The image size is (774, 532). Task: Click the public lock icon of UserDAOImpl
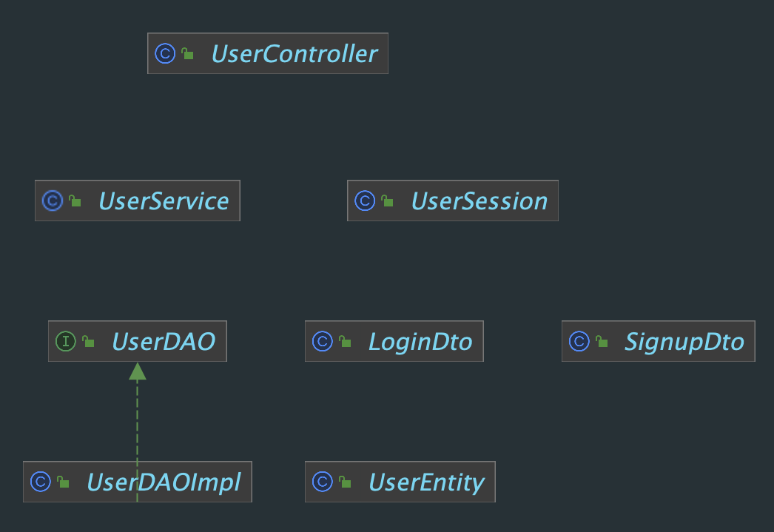63,482
